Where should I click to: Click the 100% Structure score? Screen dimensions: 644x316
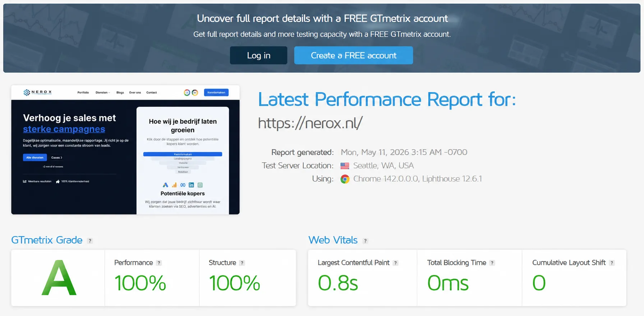(x=234, y=283)
